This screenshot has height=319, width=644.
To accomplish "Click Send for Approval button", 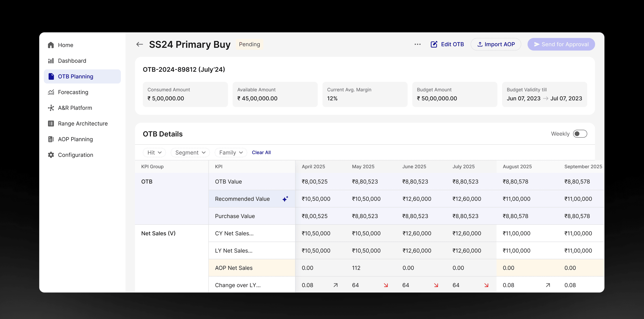I will coord(561,44).
